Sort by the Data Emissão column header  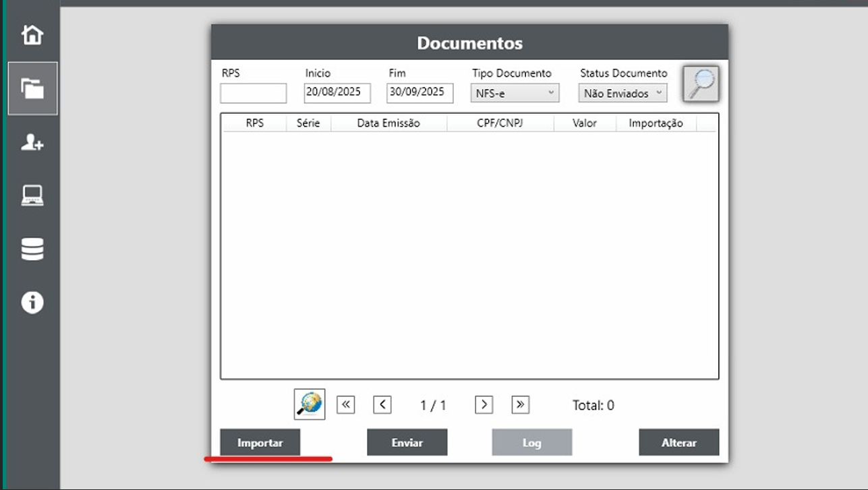tap(388, 123)
